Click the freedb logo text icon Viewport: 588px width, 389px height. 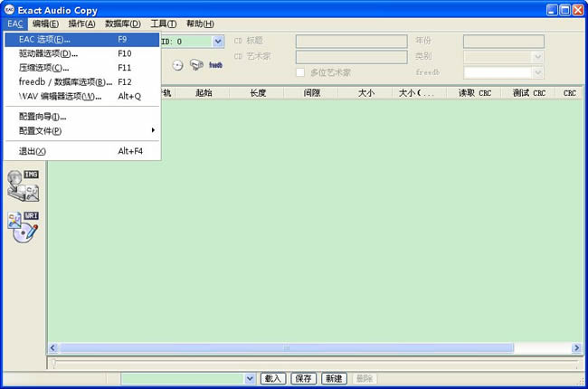pos(215,65)
